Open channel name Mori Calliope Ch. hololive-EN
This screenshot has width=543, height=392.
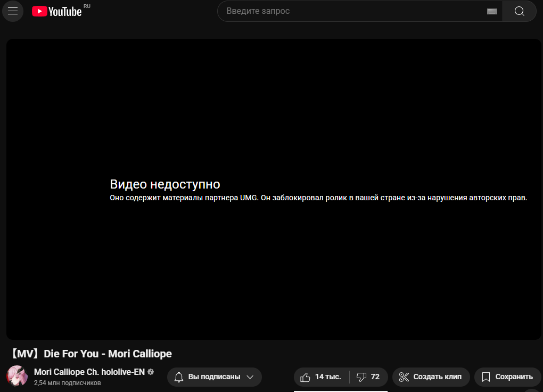(89, 372)
